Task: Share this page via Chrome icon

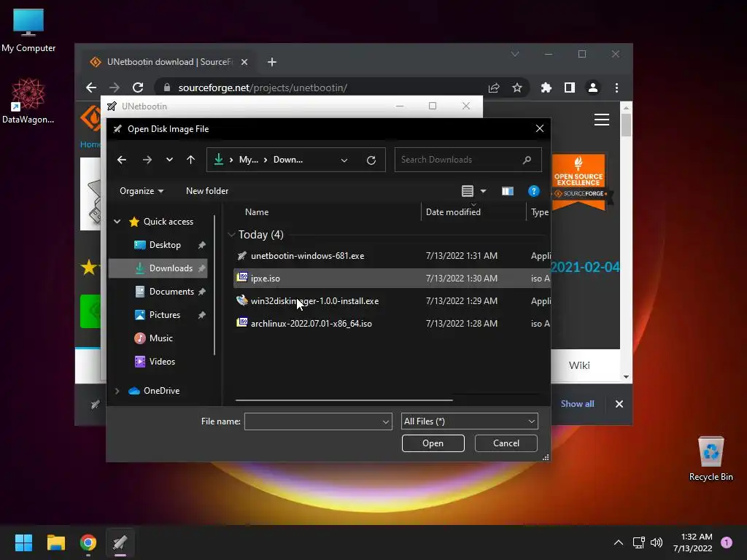Action: (494, 87)
